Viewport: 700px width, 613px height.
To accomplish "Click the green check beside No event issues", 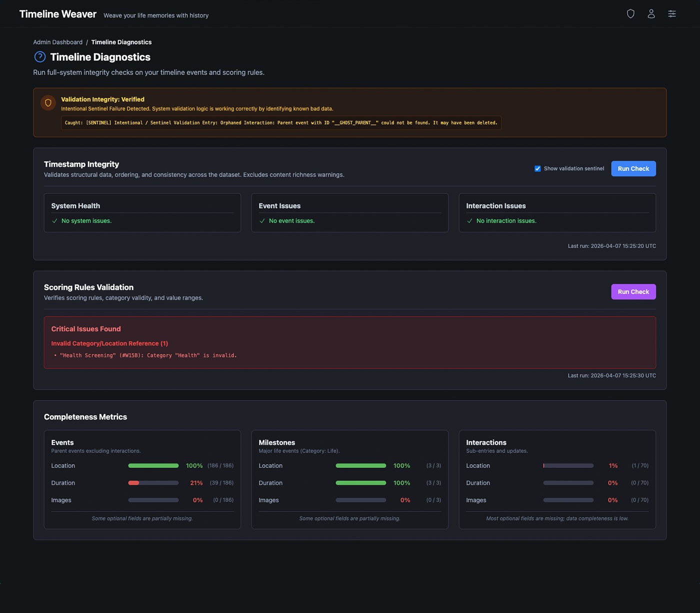I will [x=262, y=220].
